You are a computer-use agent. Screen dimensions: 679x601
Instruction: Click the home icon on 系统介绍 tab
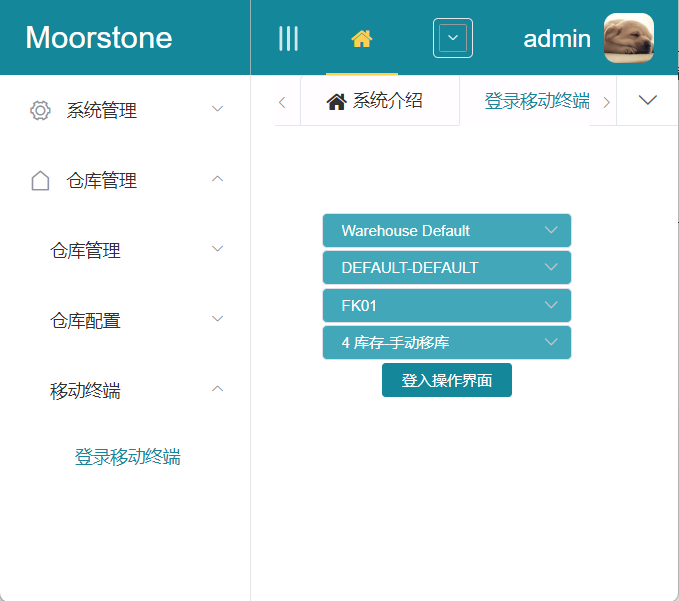tap(336, 102)
